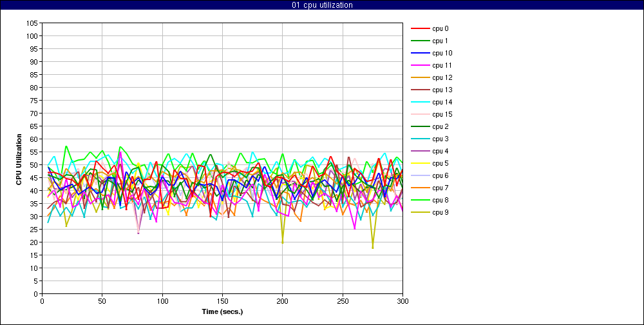Screen dimensions: 644x325
Task: Click the bright green cpu 8 legend line
Action: click(x=420, y=200)
